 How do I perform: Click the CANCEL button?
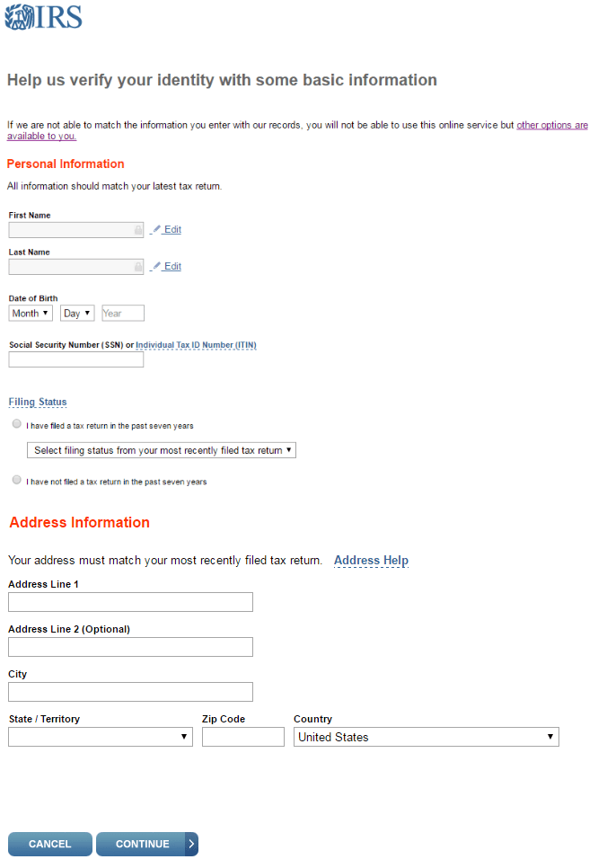(50, 845)
